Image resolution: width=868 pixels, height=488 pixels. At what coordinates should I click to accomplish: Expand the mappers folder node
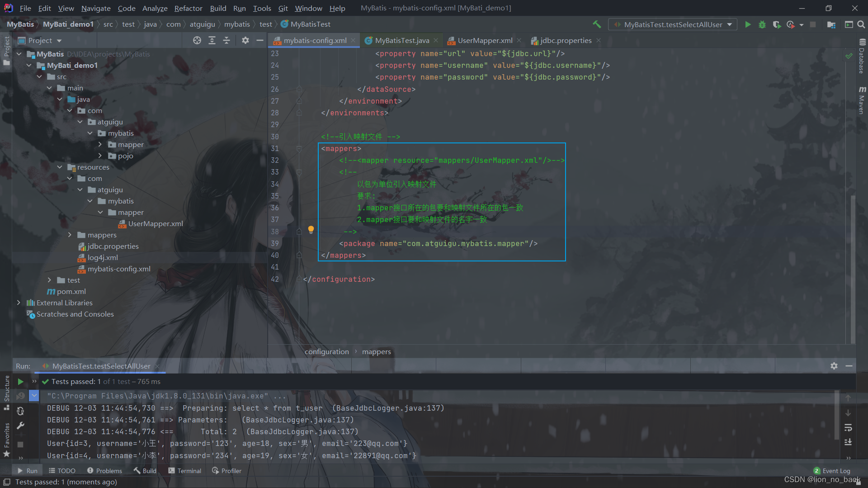70,235
